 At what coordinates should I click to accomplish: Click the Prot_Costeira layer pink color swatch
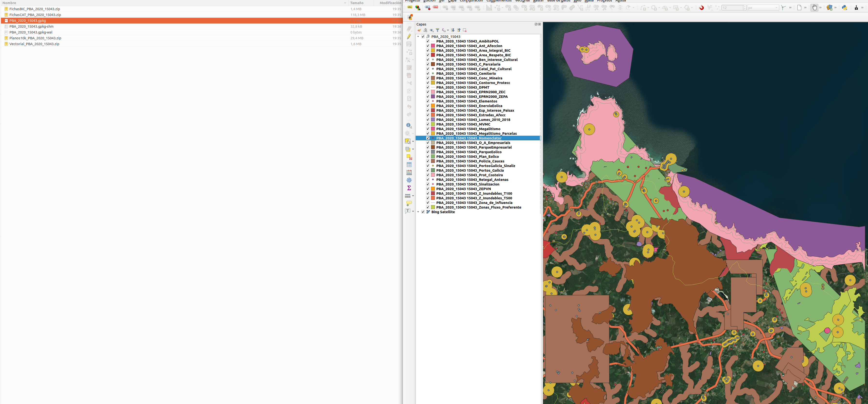pos(433,175)
